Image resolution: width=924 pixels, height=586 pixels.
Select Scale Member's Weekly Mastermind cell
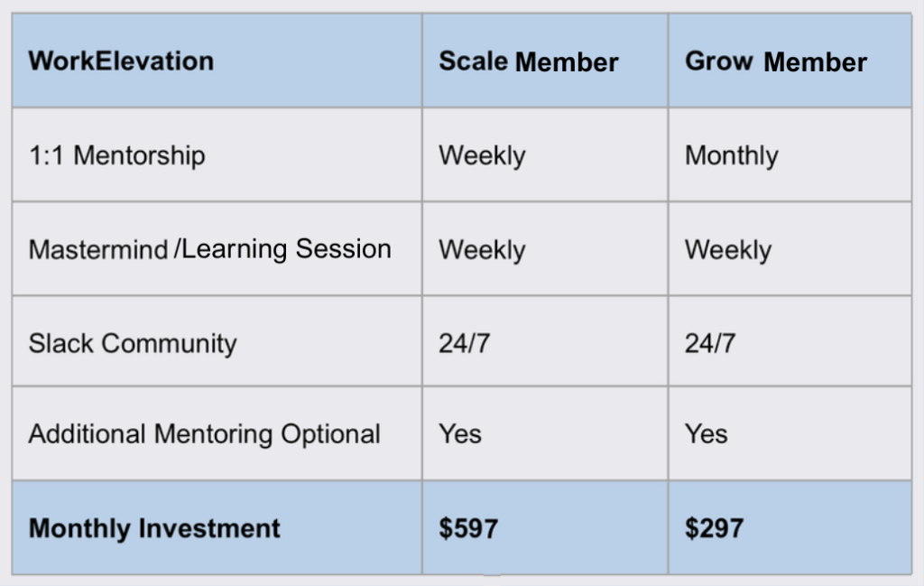[545, 248]
